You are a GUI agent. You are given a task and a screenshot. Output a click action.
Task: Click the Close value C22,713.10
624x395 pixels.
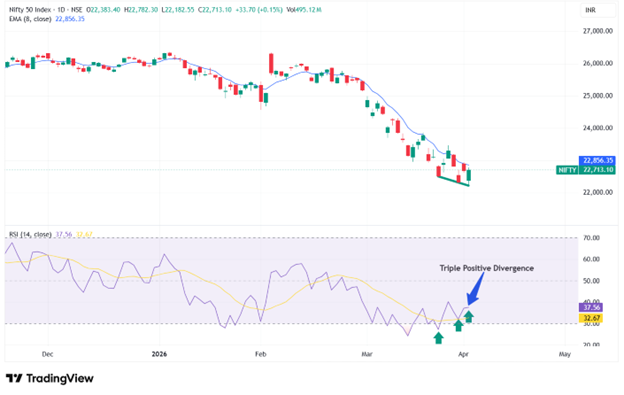(x=215, y=10)
